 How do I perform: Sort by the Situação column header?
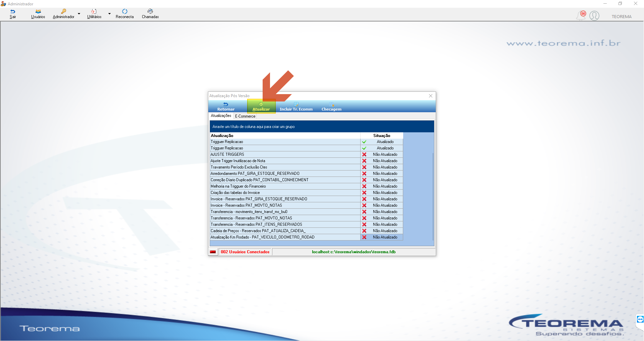(x=382, y=136)
